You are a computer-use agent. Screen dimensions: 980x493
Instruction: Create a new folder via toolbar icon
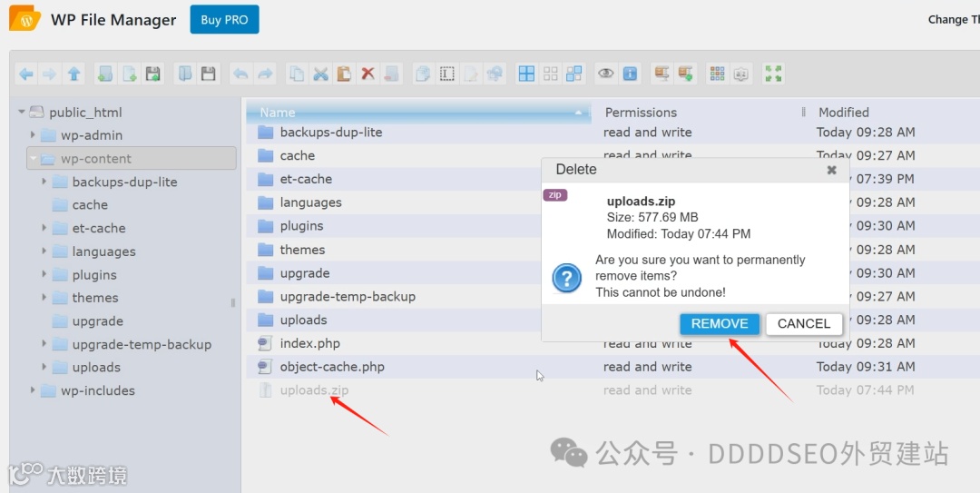[x=105, y=74]
